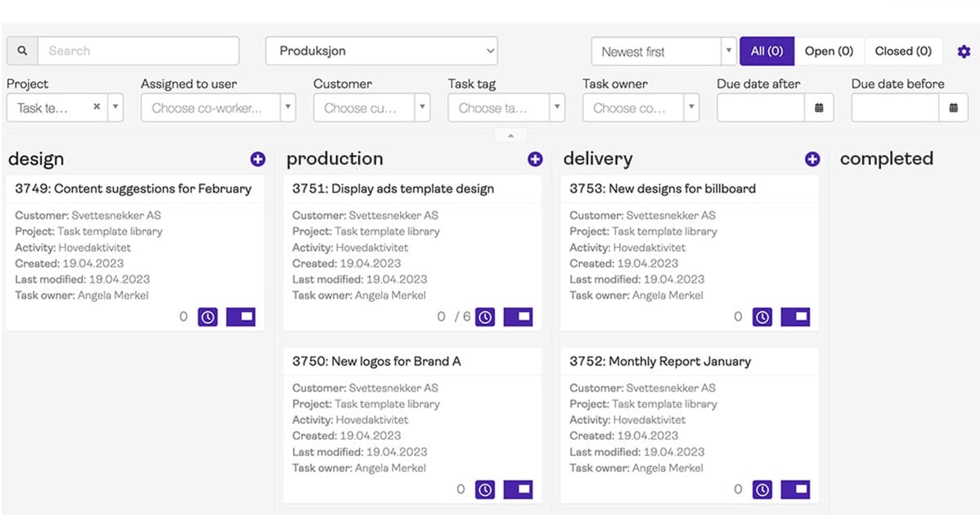980x515 pixels.
Task: Open time tracker on task 3749
Action: [x=208, y=317]
